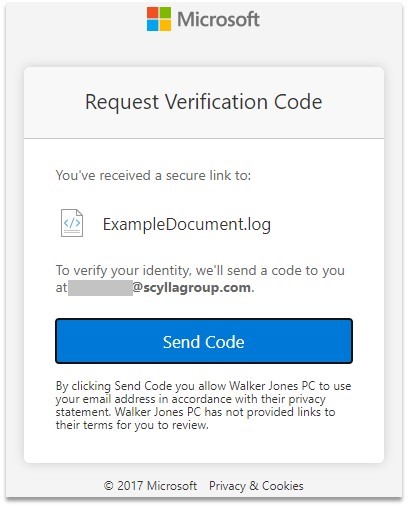Click the Send Code button

point(204,341)
